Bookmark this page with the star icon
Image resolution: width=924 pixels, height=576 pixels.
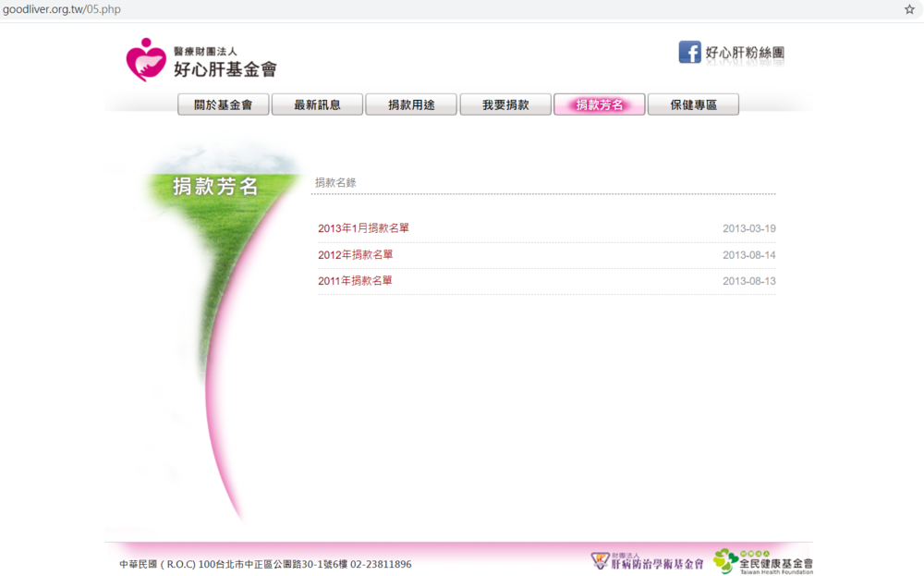909,9
